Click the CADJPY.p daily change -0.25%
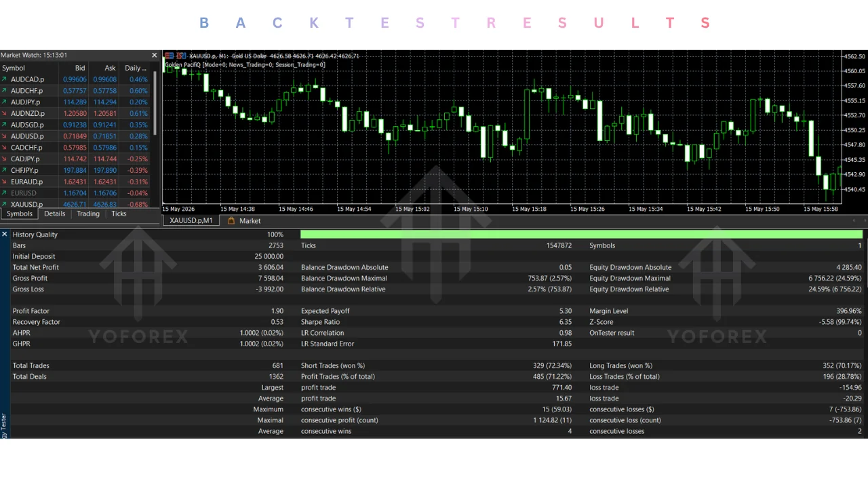868x488 pixels. [x=137, y=159]
